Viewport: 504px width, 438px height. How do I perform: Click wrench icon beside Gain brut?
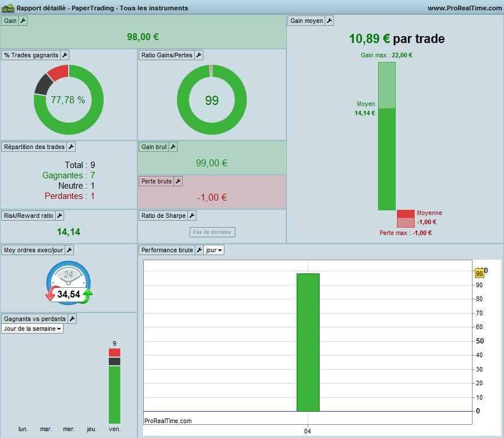(173, 147)
